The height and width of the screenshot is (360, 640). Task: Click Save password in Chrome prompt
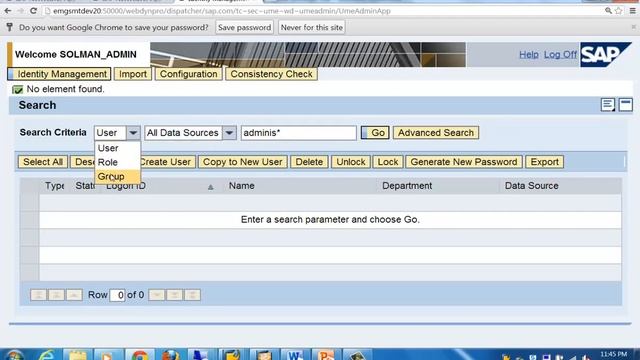click(x=244, y=27)
